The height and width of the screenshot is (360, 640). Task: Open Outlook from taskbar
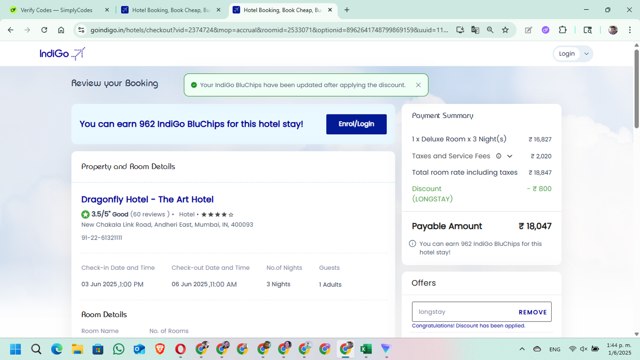click(139, 349)
